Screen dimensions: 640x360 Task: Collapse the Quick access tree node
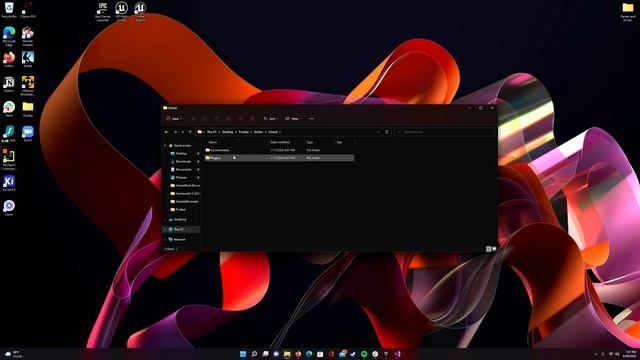click(165, 145)
